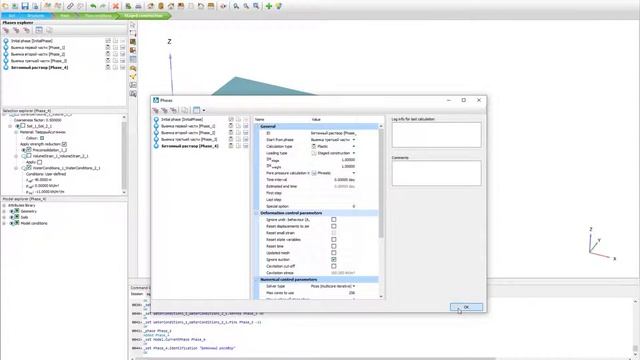Open the Calculation type dropdown
The image size is (640, 360).
tap(353, 146)
